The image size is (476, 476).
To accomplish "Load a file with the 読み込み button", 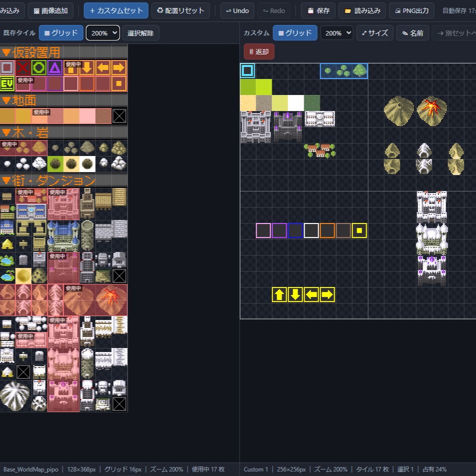I will tap(362, 10).
